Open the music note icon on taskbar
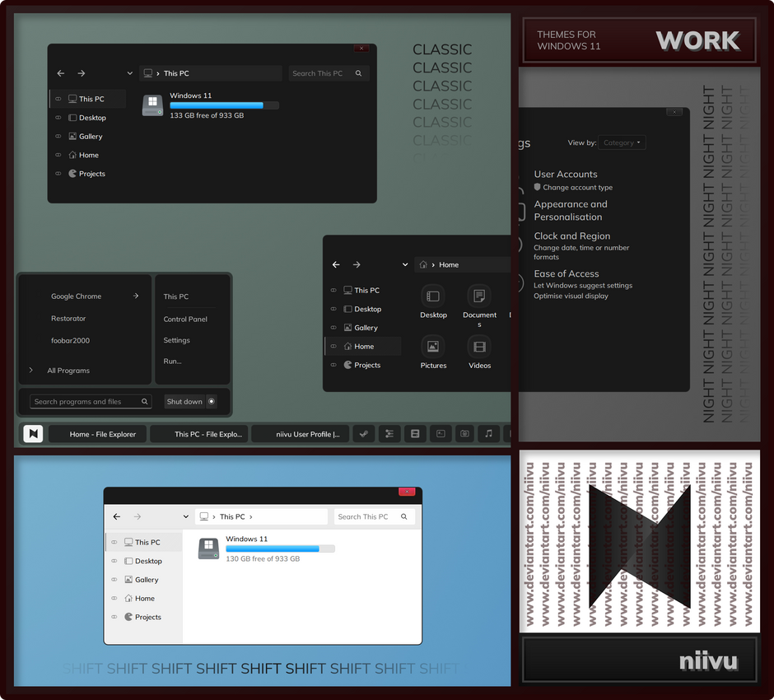Screen dimensions: 774x700 pyautogui.click(x=488, y=434)
